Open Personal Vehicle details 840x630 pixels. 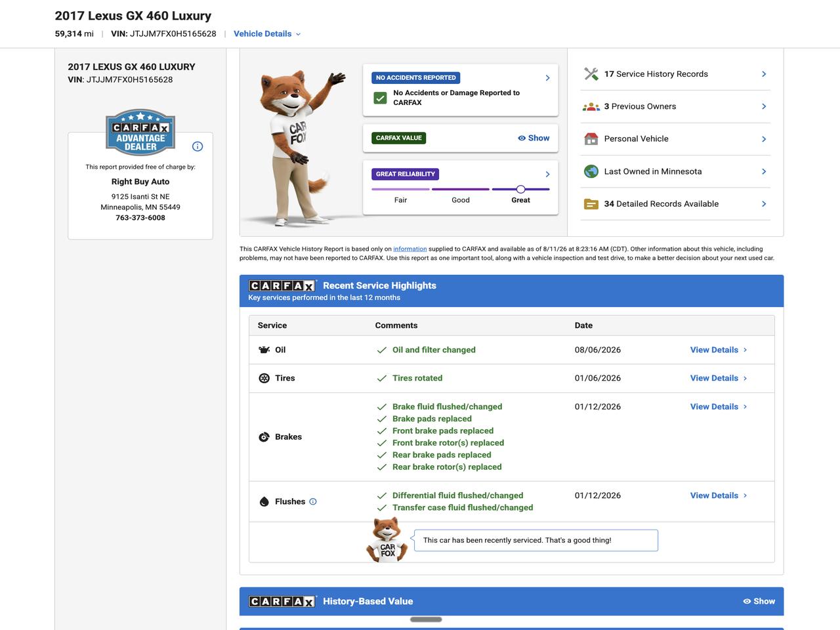pos(675,139)
